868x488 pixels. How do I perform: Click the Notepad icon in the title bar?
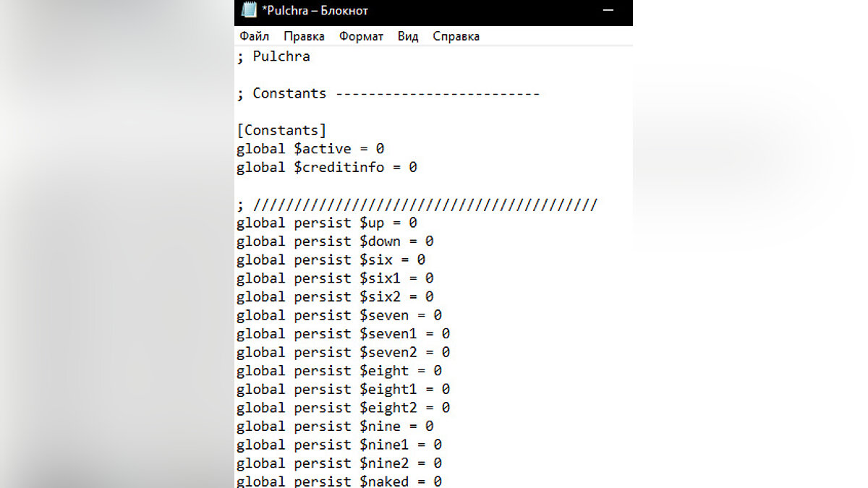coord(249,10)
